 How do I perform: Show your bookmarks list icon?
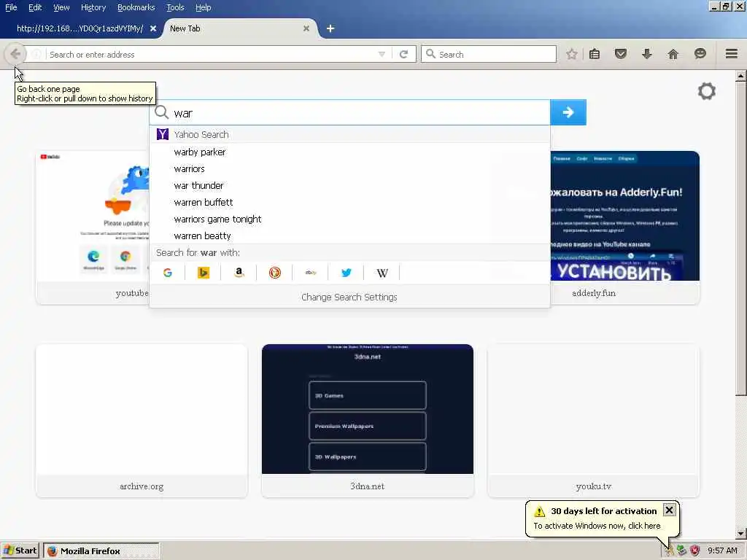(x=595, y=54)
